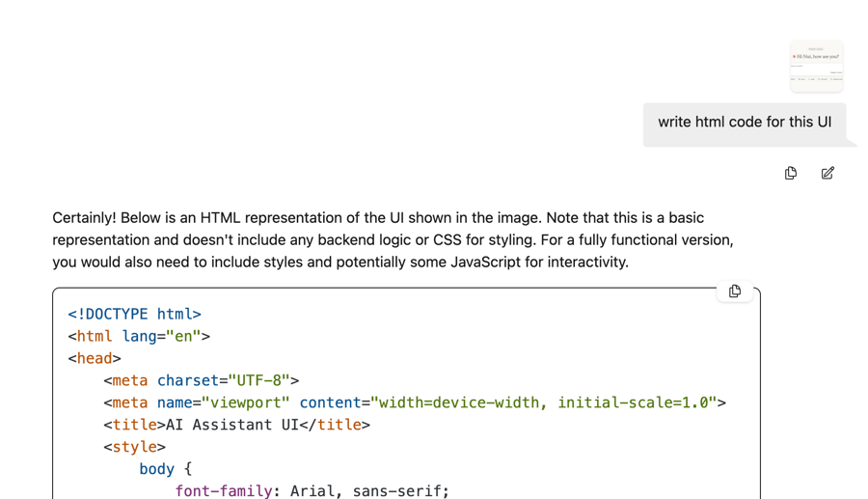Screen dimensions: 868x499
Task: Click the 'AI Assistant UI' title text
Action: [x=232, y=425]
